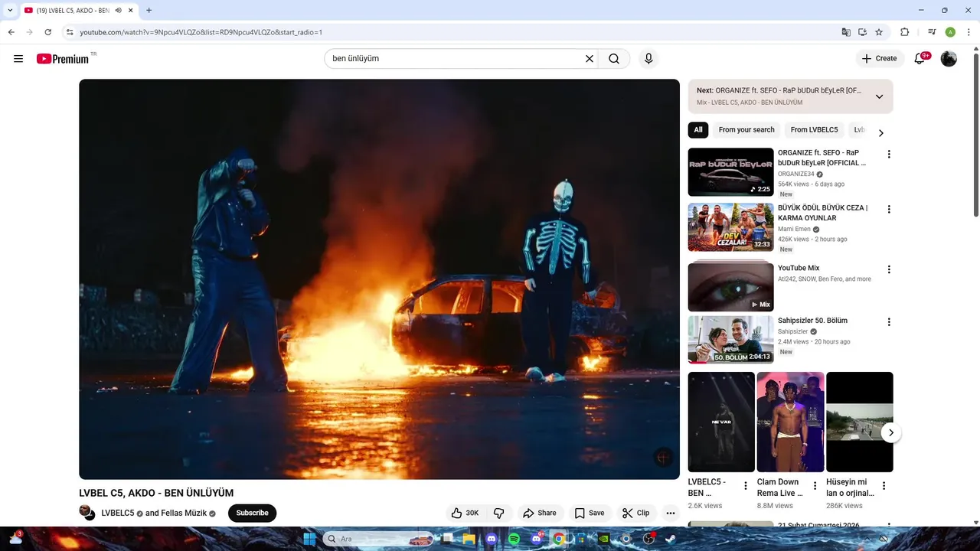
Task: Click the Chrome address bar URL
Action: [201, 32]
